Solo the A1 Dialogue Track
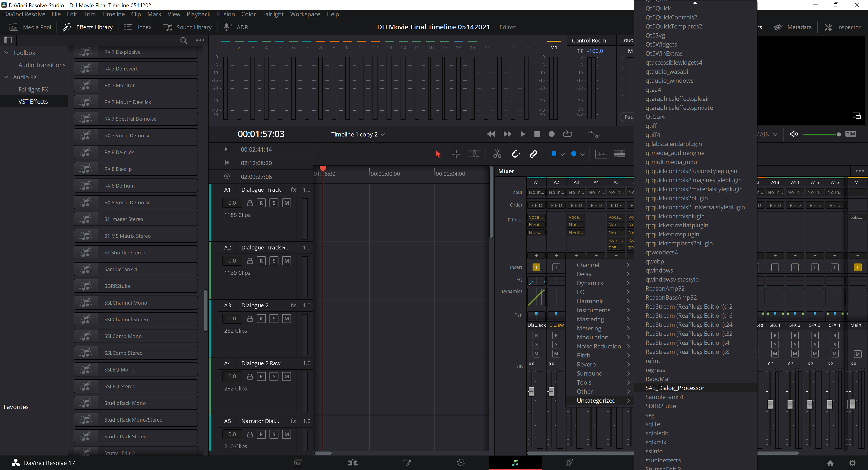This screenshot has height=470, width=868. click(x=274, y=203)
